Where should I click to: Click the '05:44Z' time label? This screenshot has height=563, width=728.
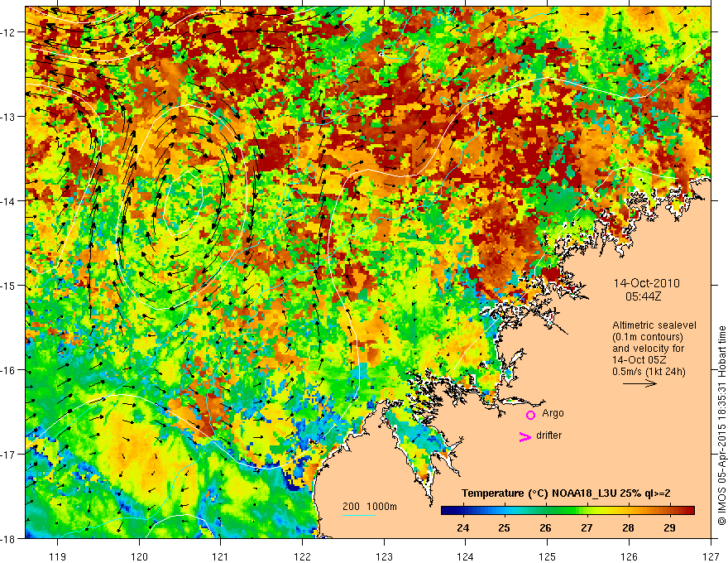point(643,296)
